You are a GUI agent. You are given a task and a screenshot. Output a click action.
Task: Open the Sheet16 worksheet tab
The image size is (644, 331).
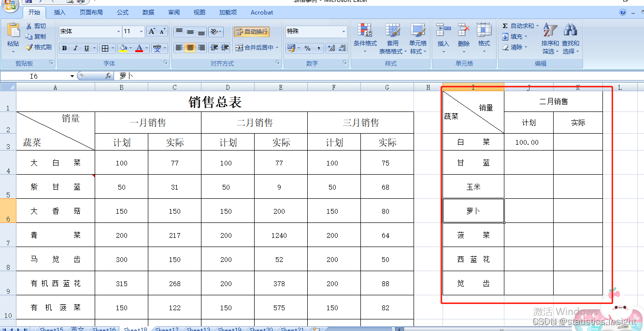[x=104, y=330]
